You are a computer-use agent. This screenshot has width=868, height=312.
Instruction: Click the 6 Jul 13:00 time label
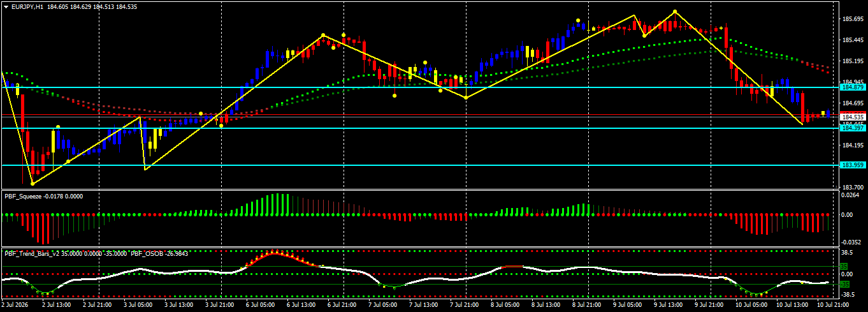[x=302, y=306]
